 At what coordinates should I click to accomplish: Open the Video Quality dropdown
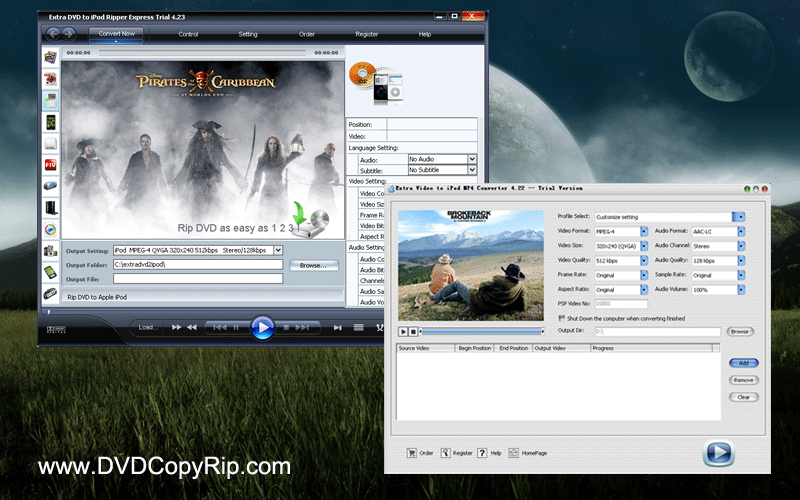click(x=644, y=261)
